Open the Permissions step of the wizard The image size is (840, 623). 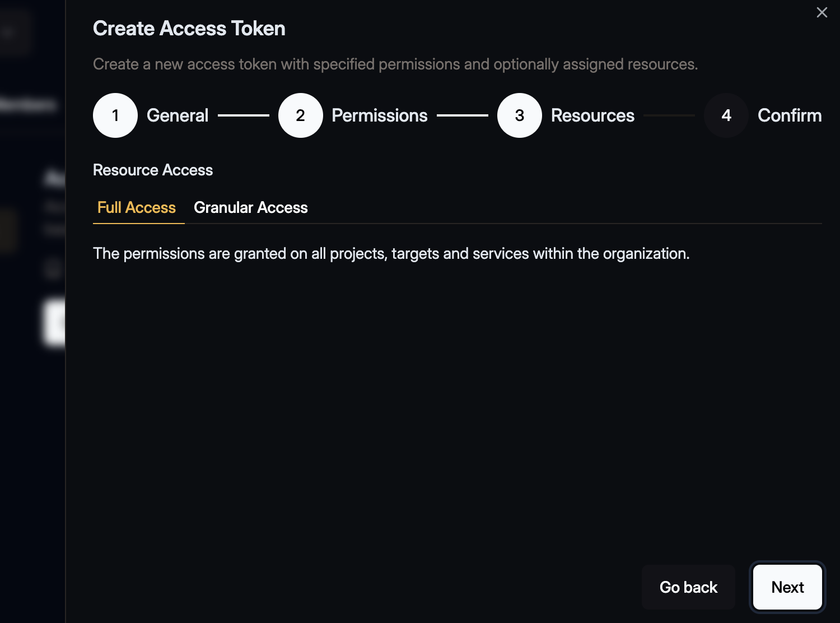379,115
